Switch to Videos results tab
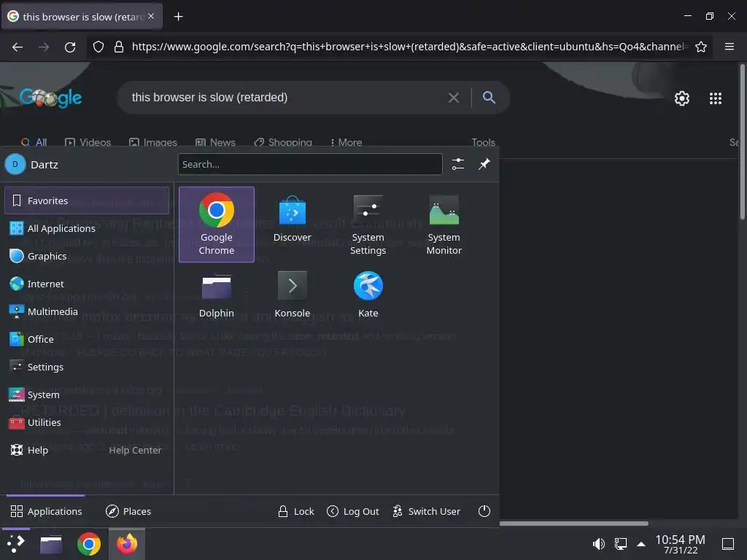747x560 pixels. coord(88,142)
